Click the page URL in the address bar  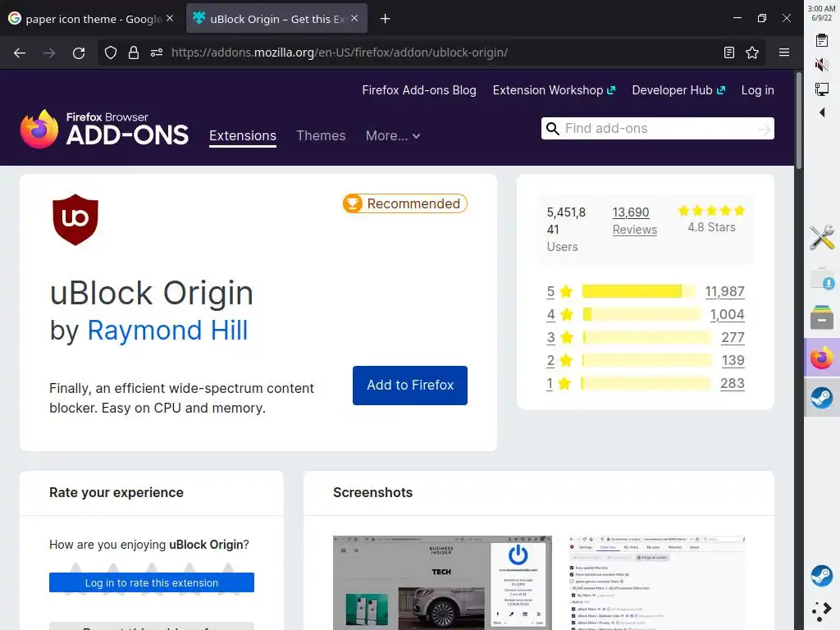click(340, 52)
